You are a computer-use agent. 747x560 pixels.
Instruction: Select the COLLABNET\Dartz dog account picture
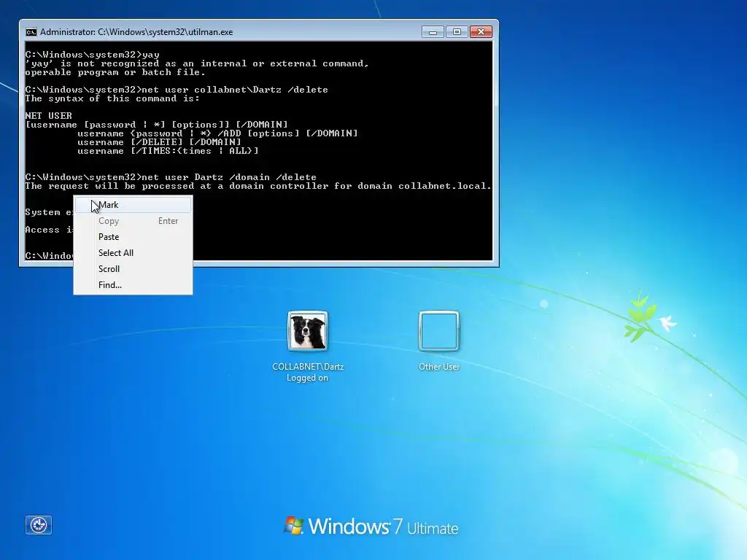click(x=308, y=331)
